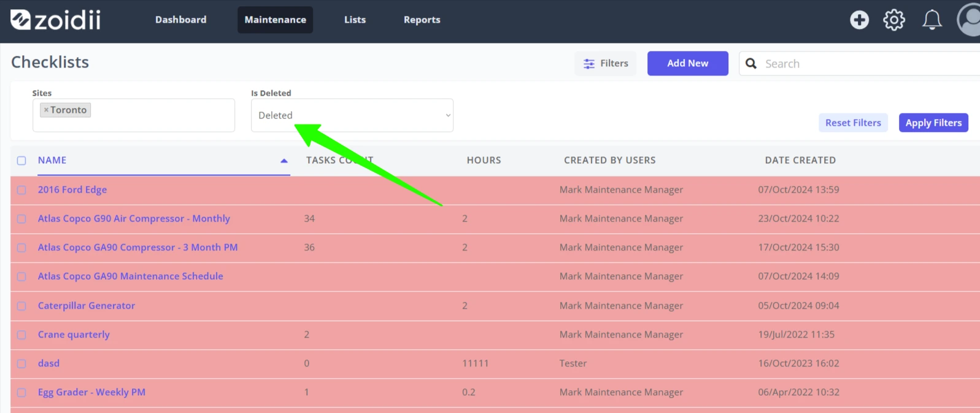Check the 2016 Ford Edge row checkbox

click(21, 190)
